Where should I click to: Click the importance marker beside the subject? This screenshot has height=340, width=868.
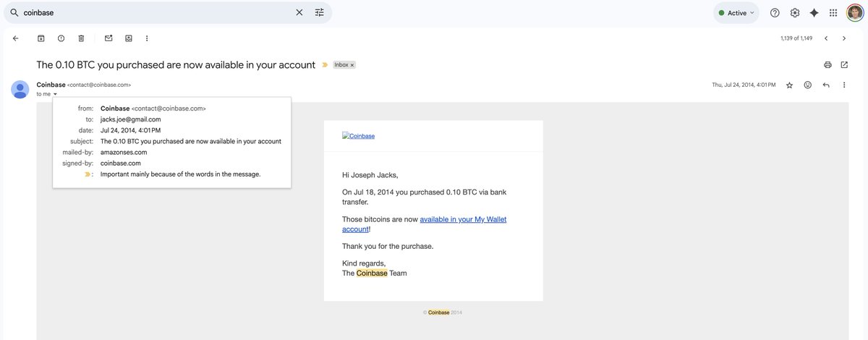[x=325, y=65]
